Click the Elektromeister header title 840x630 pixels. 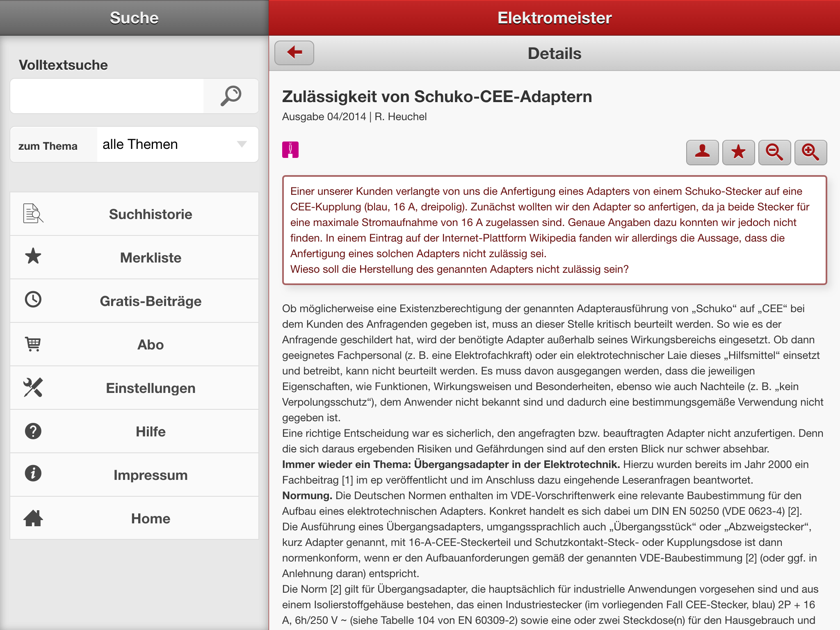(555, 18)
